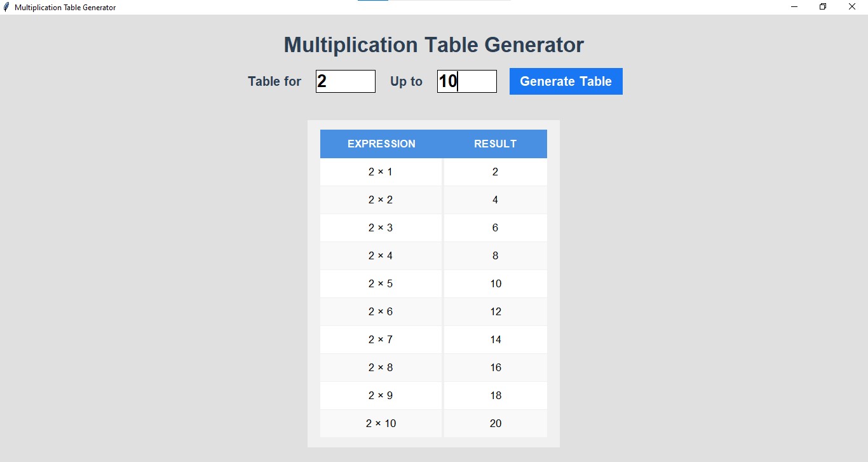Click the RESULT column header

pyautogui.click(x=495, y=144)
